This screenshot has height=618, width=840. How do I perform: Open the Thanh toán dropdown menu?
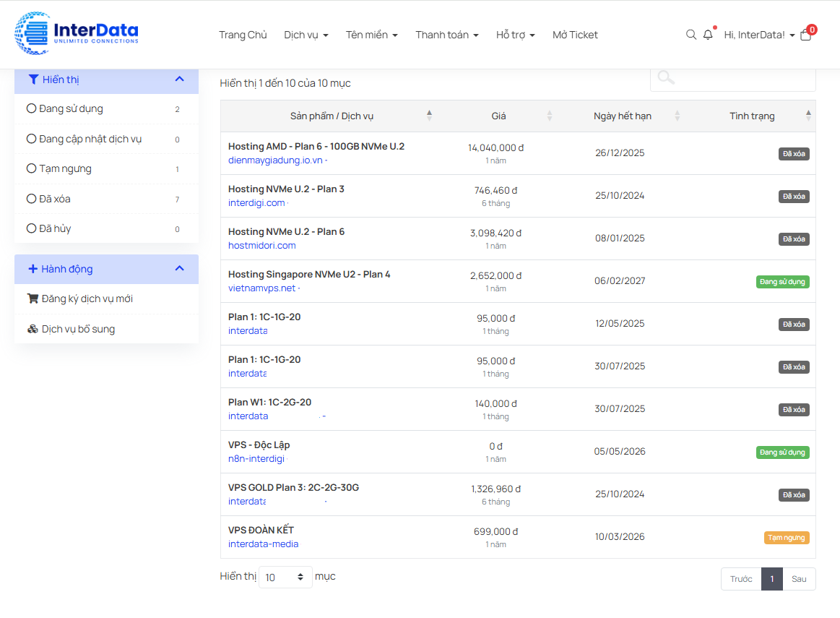(x=447, y=35)
